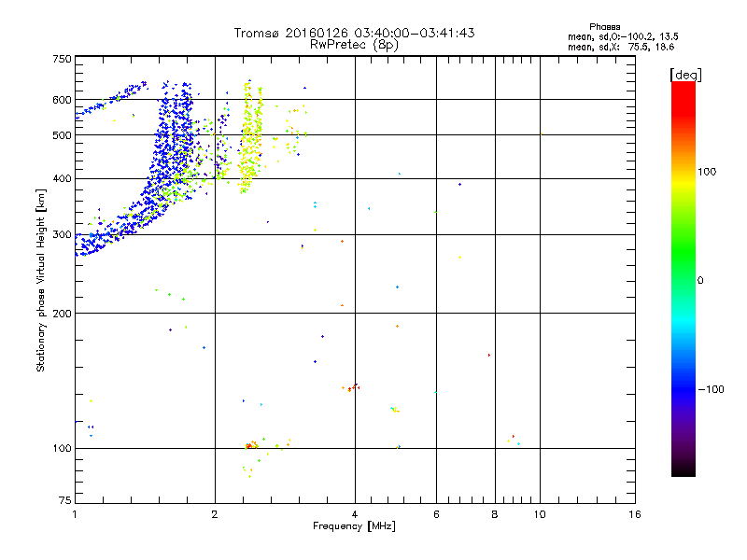Click the x-axis '16' tick label

pos(635,514)
